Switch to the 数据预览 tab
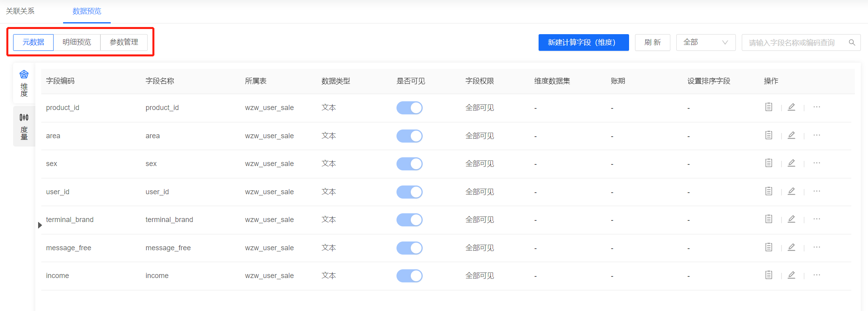868x311 pixels. 87,11
